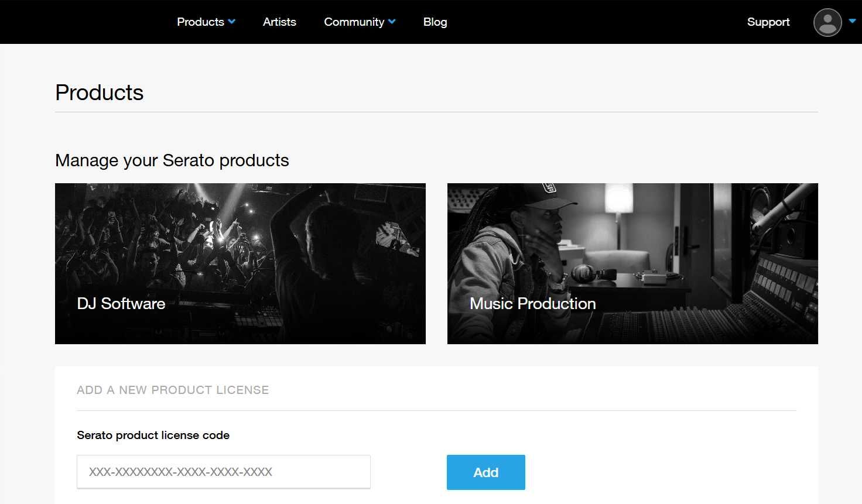Click the Serato product license code label
The height and width of the screenshot is (504, 862).
click(x=153, y=435)
